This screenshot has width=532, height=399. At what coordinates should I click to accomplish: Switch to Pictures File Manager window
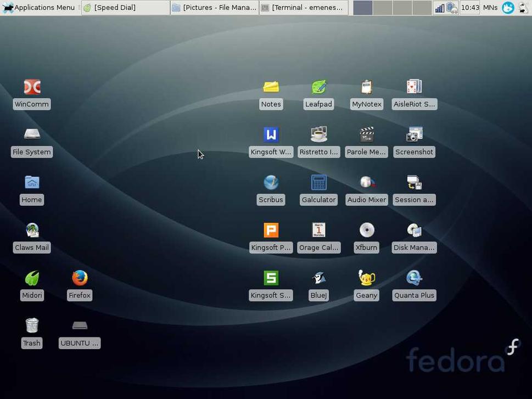pyautogui.click(x=215, y=8)
